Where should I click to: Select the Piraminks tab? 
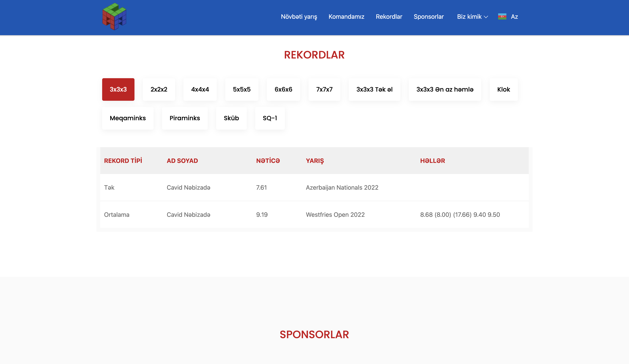185,118
